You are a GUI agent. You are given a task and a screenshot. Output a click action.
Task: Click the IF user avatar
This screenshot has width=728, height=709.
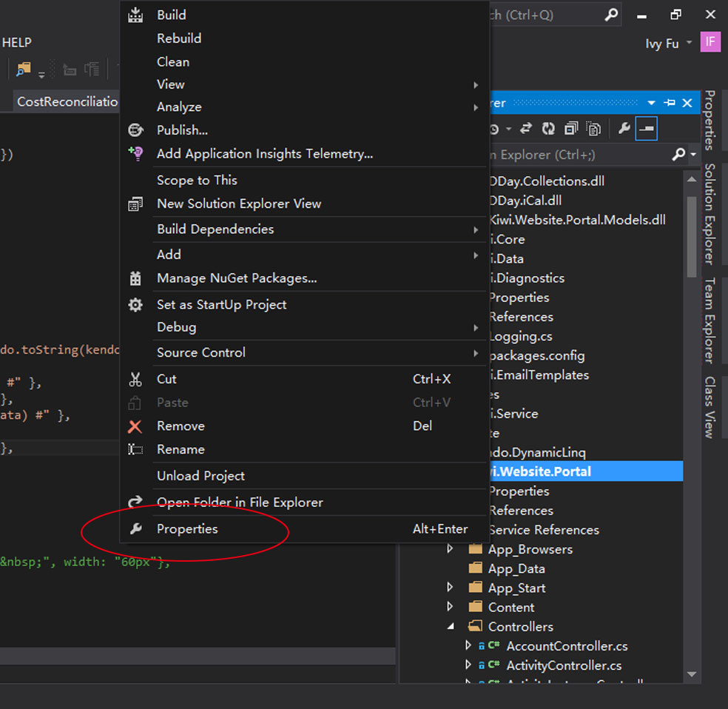tap(710, 42)
